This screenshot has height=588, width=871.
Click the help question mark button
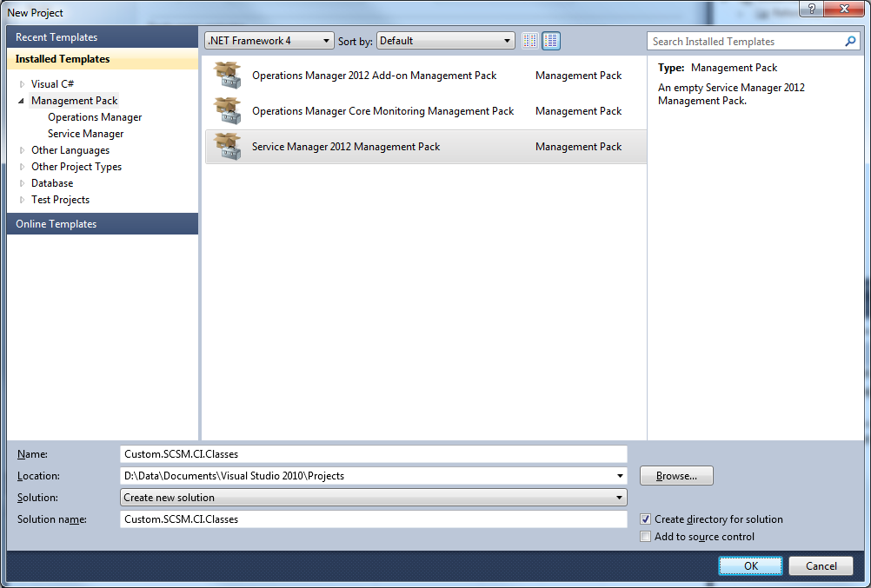(x=811, y=10)
